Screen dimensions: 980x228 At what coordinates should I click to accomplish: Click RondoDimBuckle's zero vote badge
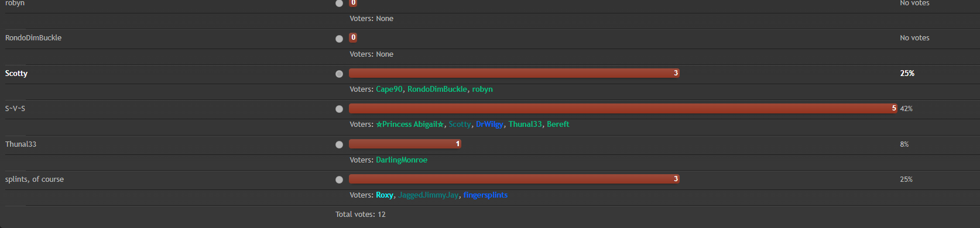[353, 37]
